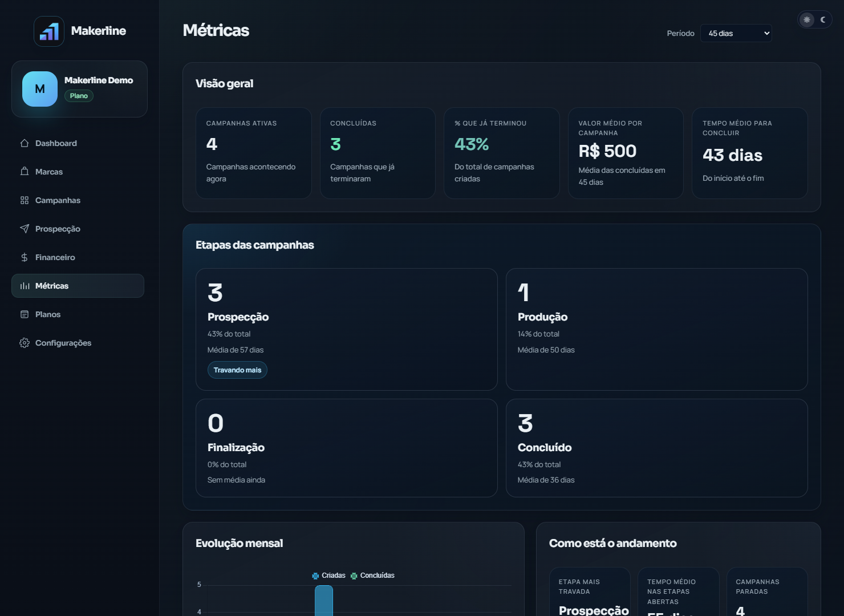Click the 43% que já terminou value
Viewport: 844px width, 616px height.
click(x=472, y=144)
